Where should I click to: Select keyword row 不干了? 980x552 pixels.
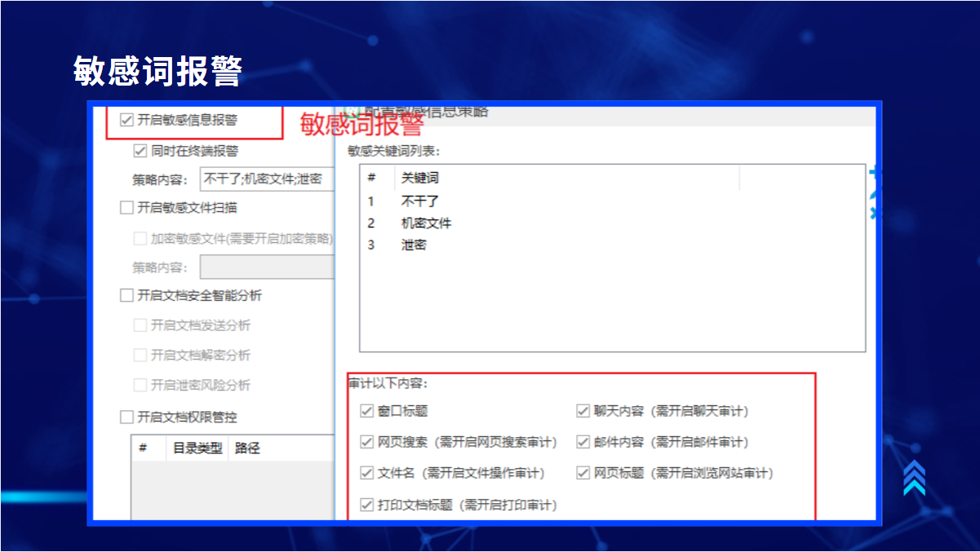[612, 201]
